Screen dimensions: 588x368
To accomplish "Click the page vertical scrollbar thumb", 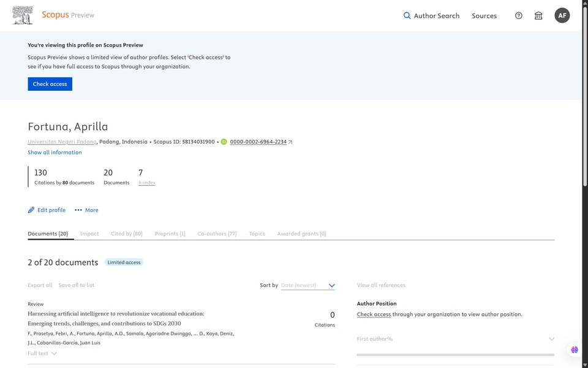I will pos(585,96).
